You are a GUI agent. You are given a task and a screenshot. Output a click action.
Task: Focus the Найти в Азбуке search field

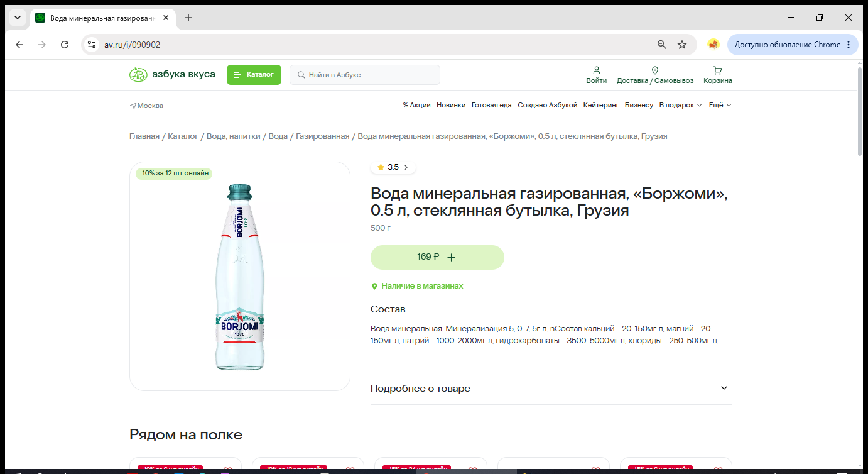pos(365,75)
